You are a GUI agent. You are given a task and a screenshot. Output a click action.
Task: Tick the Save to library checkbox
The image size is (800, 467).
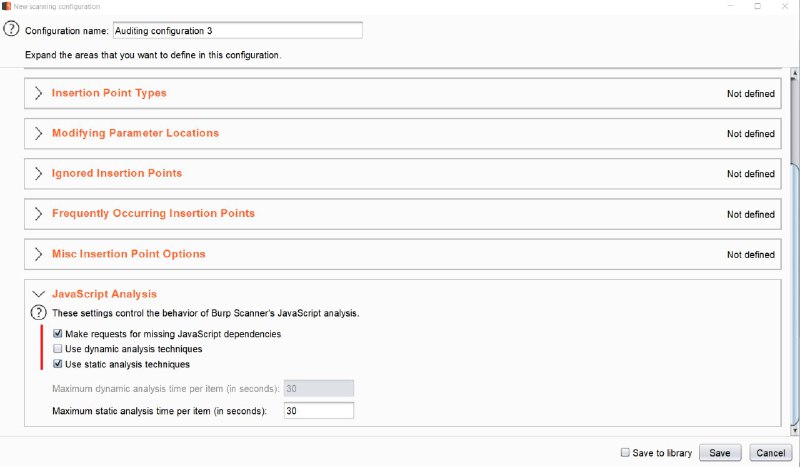click(x=625, y=452)
